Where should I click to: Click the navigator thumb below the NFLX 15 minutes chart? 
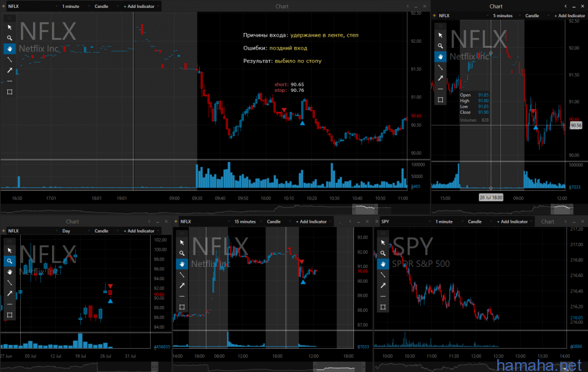pyautogui.click(x=338, y=368)
